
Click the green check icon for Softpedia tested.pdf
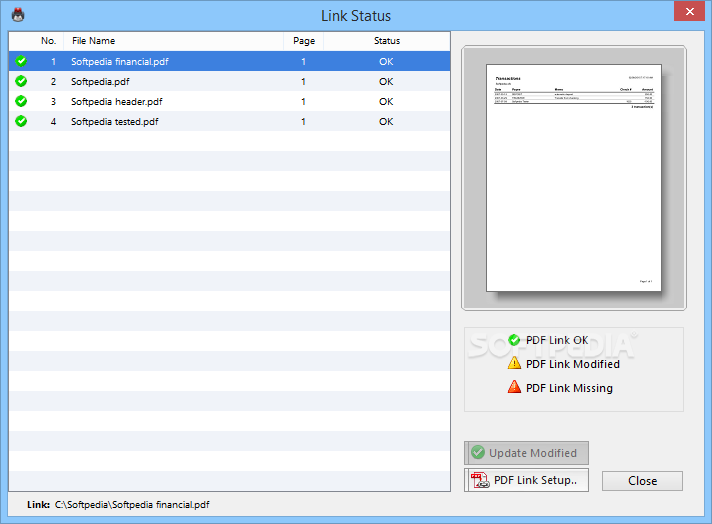pyautogui.click(x=21, y=121)
